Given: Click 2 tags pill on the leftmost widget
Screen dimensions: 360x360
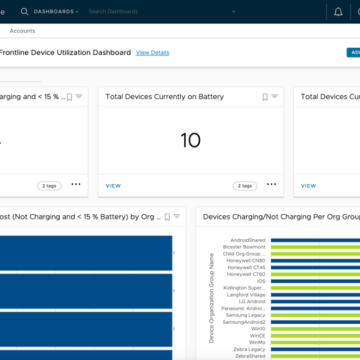Looking at the screenshot, I should [x=49, y=186].
